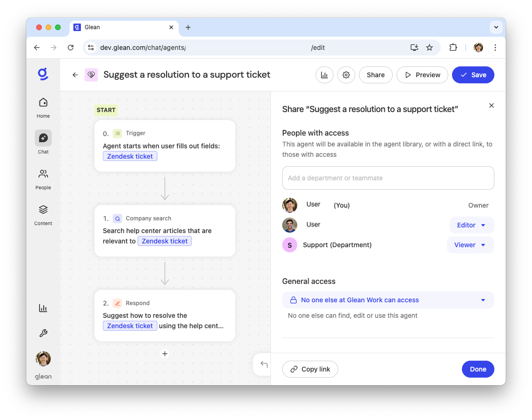Image resolution: width=532 pixels, height=420 pixels.
Task: Open agent settings gear icon
Action: tap(346, 75)
